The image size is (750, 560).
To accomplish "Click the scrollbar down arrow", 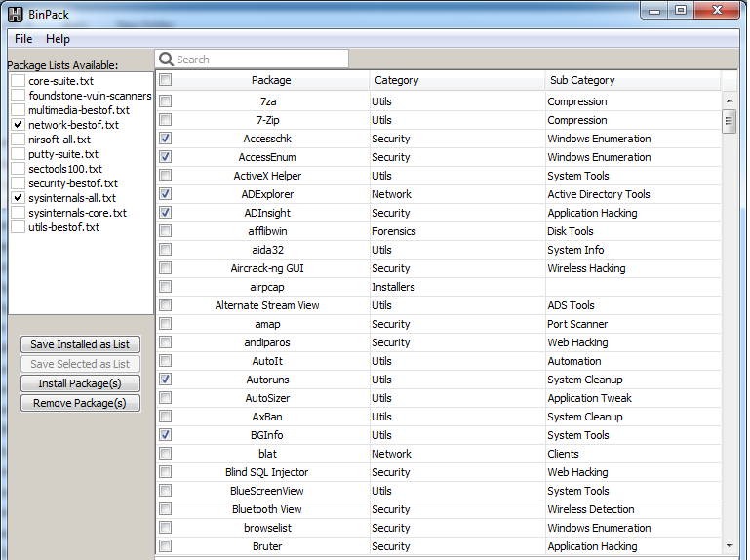I will coord(729,546).
